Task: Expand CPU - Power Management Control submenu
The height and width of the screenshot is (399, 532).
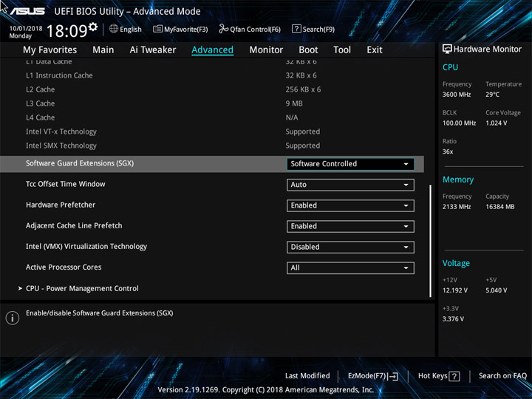Action: (82, 288)
